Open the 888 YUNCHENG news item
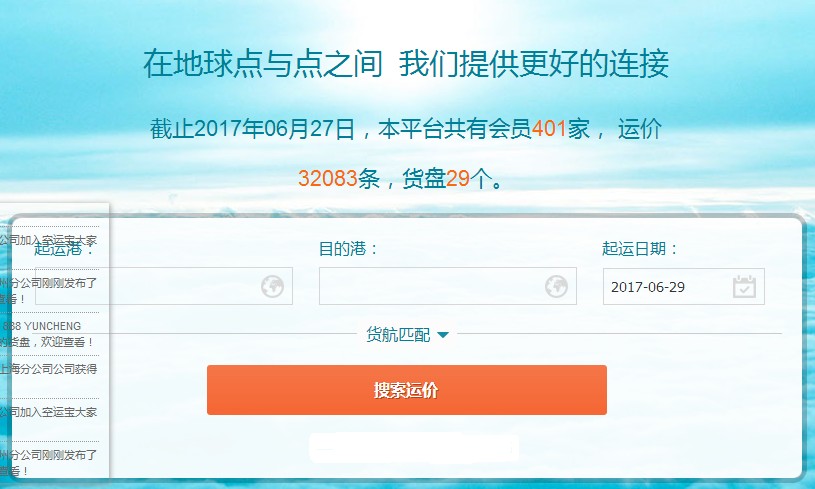The width and height of the screenshot is (815, 489). click(x=48, y=334)
